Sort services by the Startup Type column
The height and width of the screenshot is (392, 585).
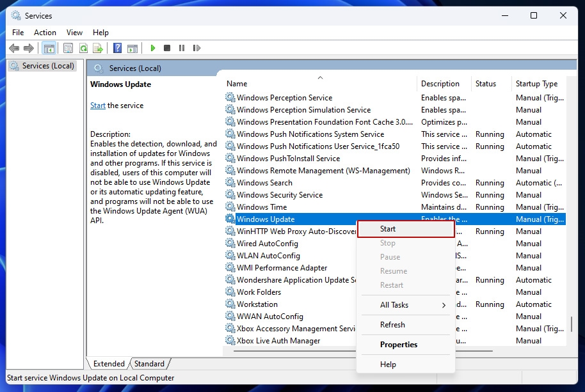tap(536, 83)
